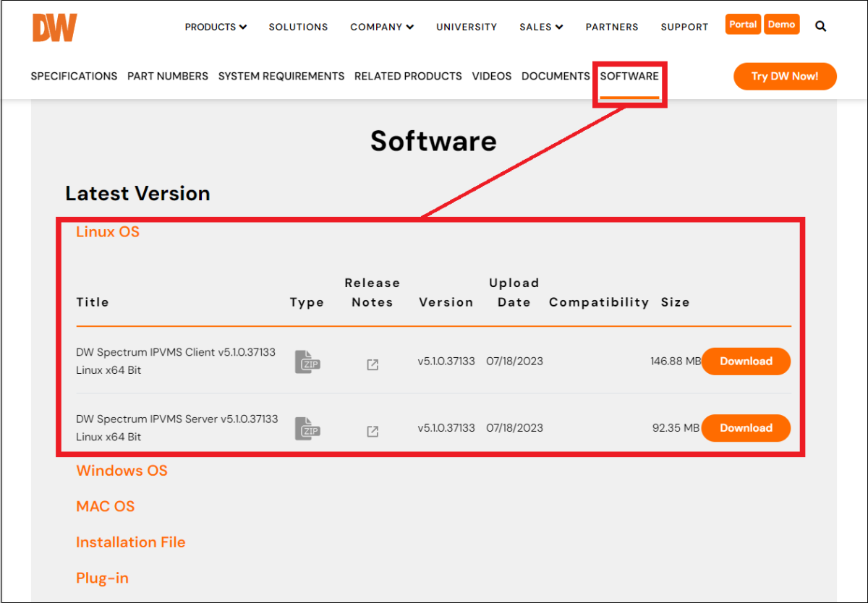
Task: Expand the Windows OS section
Action: 122,471
